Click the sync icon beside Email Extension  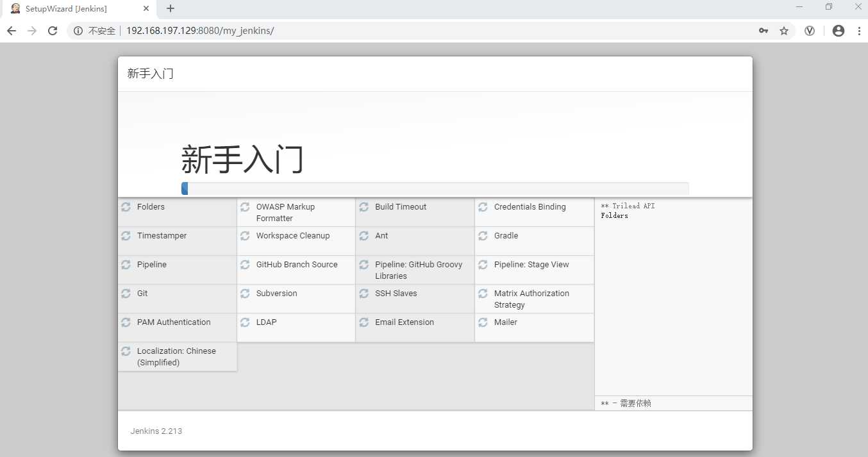[x=364, y=322]
